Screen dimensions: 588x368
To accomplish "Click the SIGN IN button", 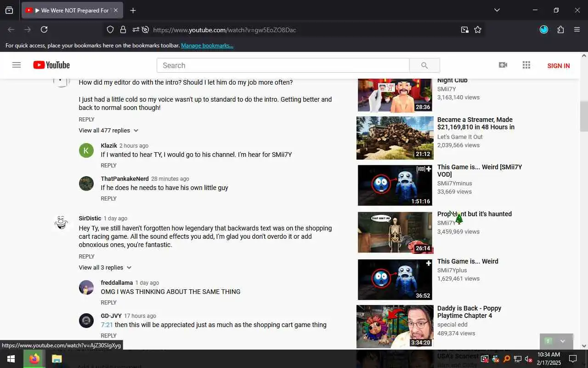I will coord(559,66).
